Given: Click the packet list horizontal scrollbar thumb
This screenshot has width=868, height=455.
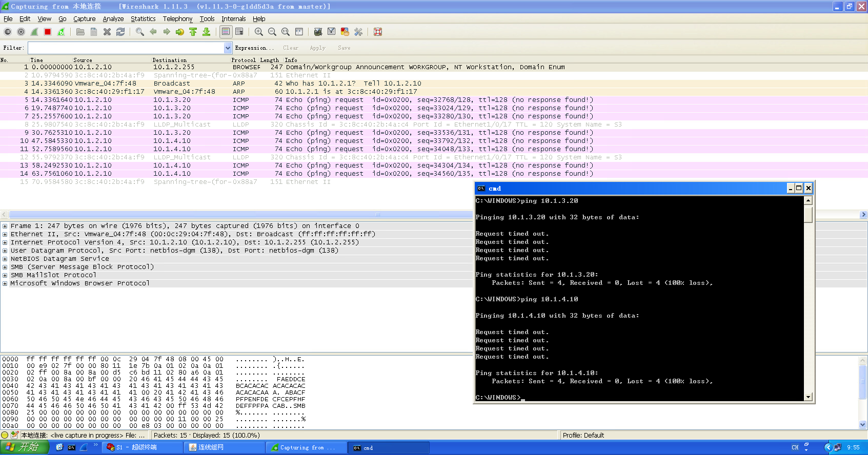Looking at the screenshot, I should [x=378, y=215].
